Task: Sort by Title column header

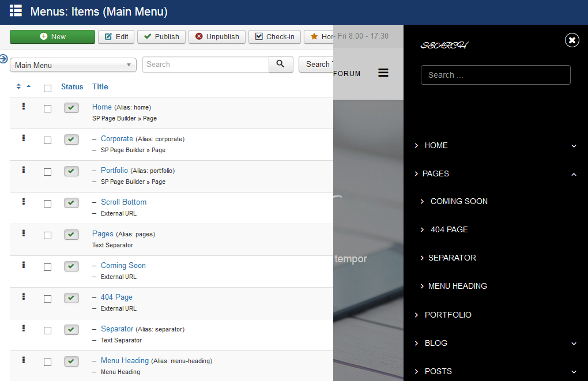Action: (x=100, y=86)
